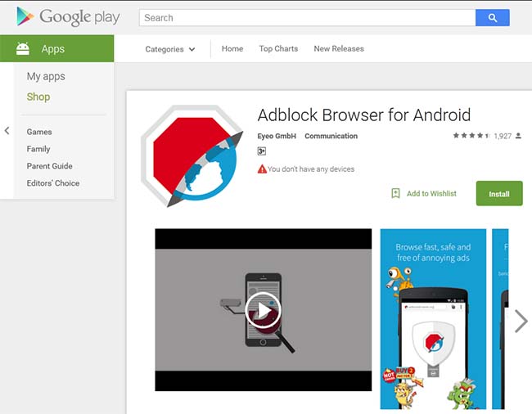Open the 'Browse fast, safe' screenshot

(433, 319)
